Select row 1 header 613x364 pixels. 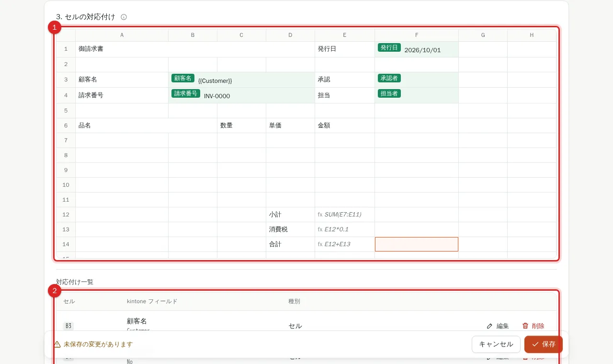click(x=66, y=49)
